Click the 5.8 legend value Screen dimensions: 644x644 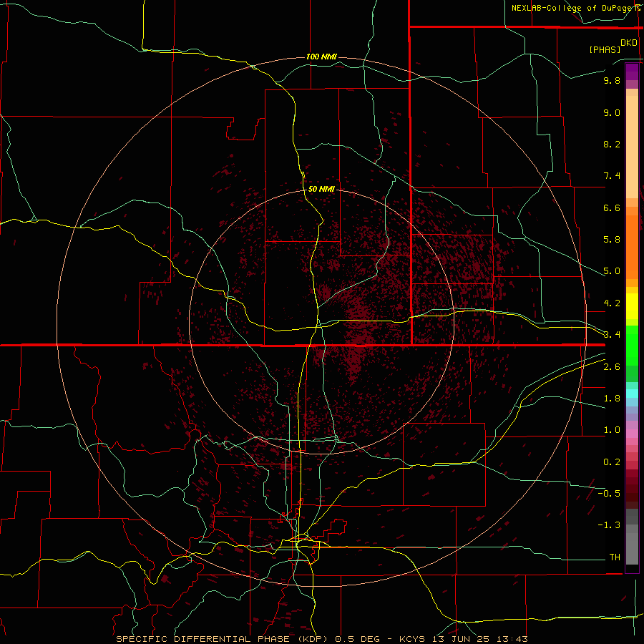[612, 240]
